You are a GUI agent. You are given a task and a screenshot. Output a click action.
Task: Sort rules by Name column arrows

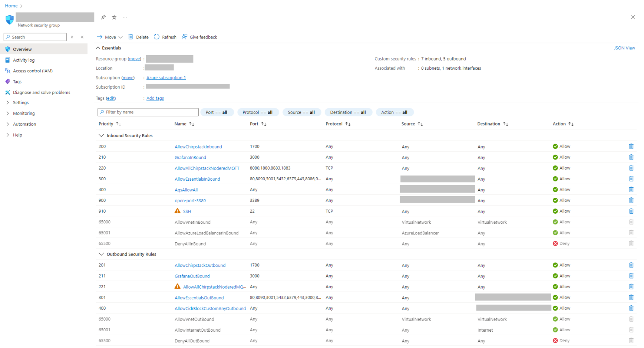point(192,124)
